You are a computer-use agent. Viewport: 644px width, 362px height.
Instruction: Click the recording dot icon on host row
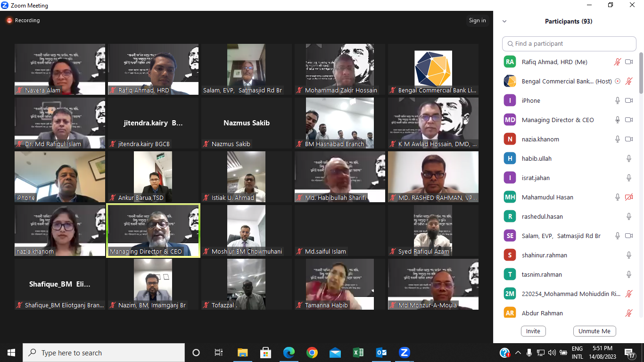coord(618,81)
